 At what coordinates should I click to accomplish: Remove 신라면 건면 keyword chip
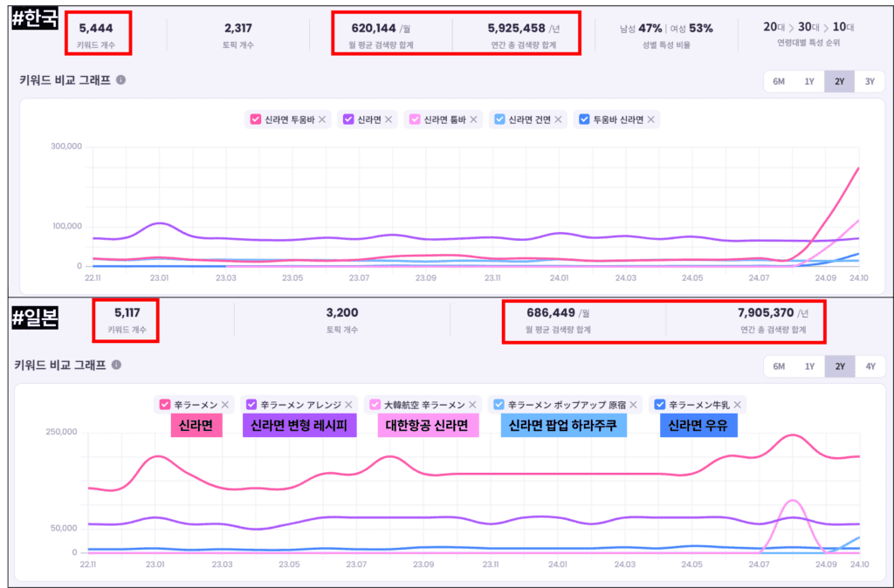click(x=558, y=120)
